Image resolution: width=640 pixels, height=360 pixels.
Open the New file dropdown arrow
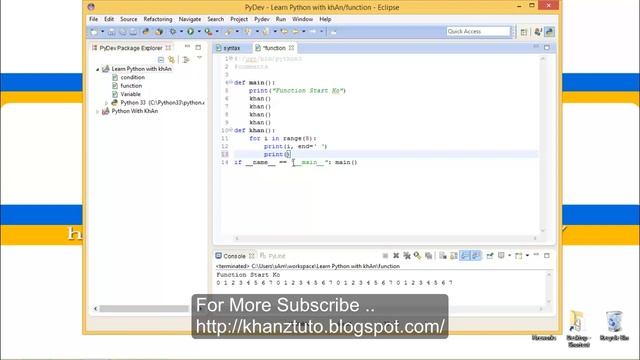coord(102,31)
